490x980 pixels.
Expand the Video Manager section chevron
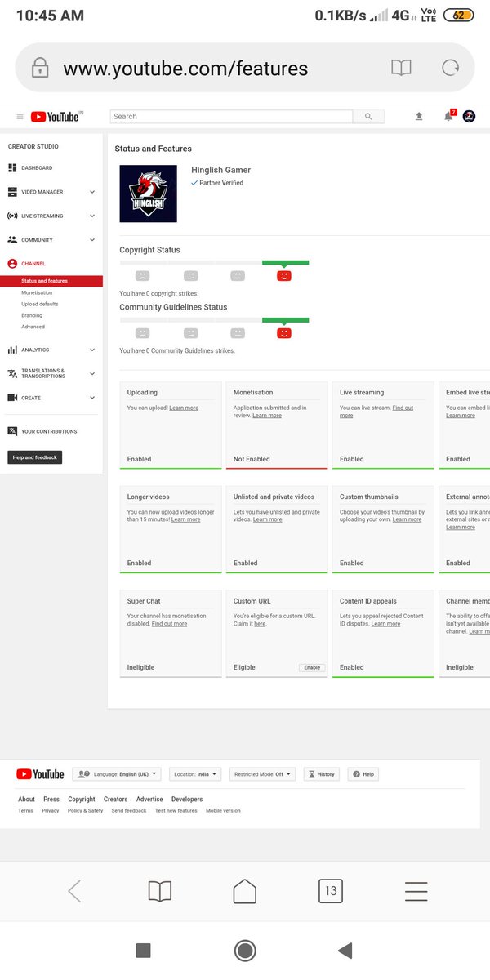coord(92,192)
